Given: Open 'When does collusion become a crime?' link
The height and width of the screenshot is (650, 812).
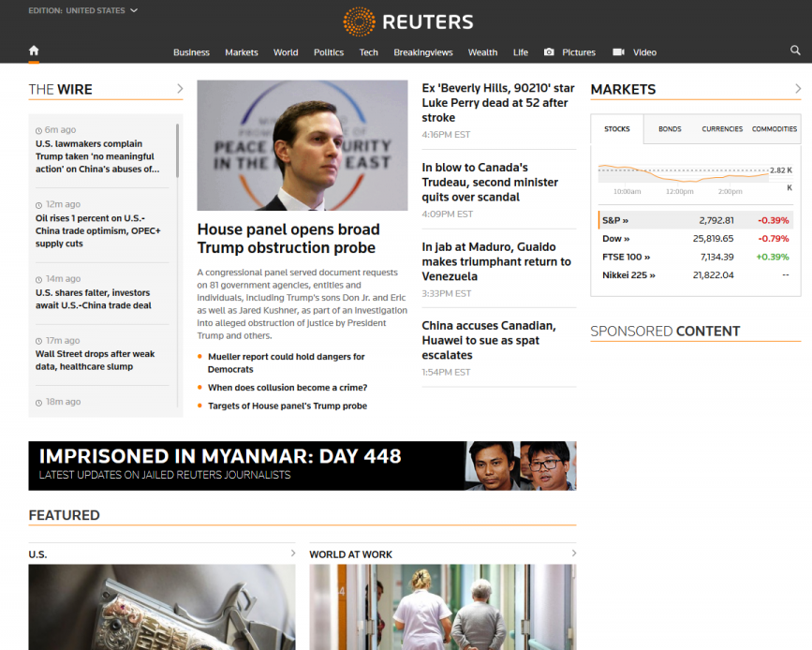Looking at the screenshot, I should click(288, 388).
